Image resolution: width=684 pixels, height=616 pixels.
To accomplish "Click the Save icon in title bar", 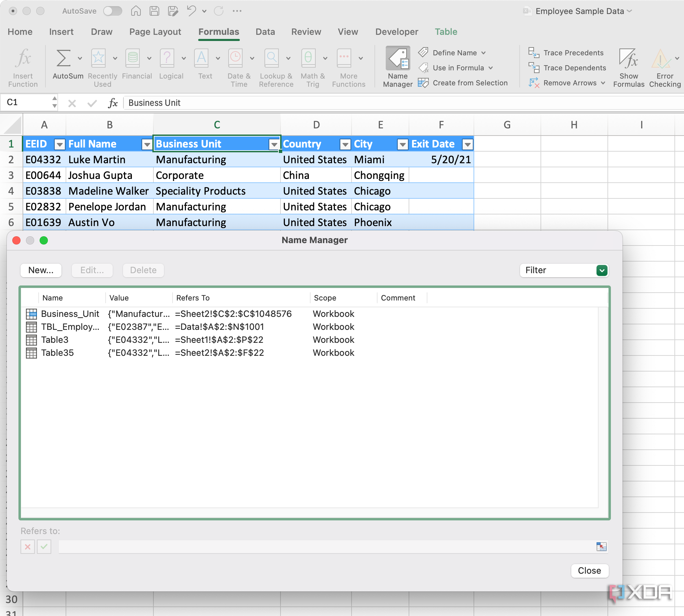I will click(154, 11).
